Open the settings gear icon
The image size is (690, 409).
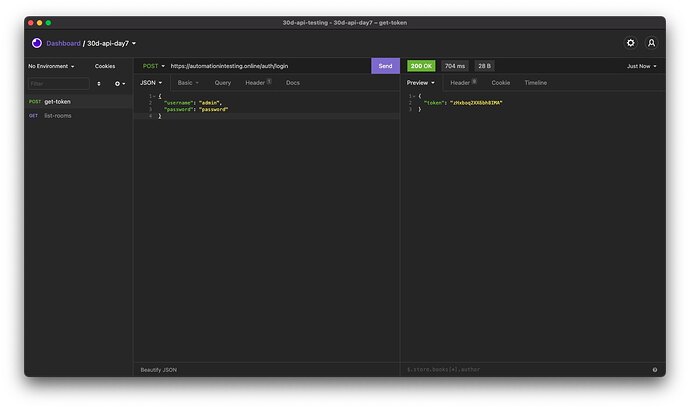point(630,43)
